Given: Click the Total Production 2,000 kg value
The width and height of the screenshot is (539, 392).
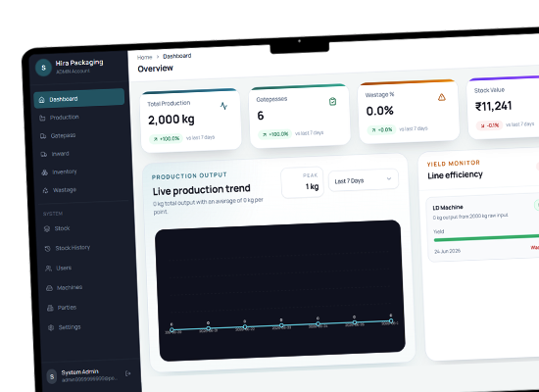Looking at the screenshot, I should click(x=171, y=120).
